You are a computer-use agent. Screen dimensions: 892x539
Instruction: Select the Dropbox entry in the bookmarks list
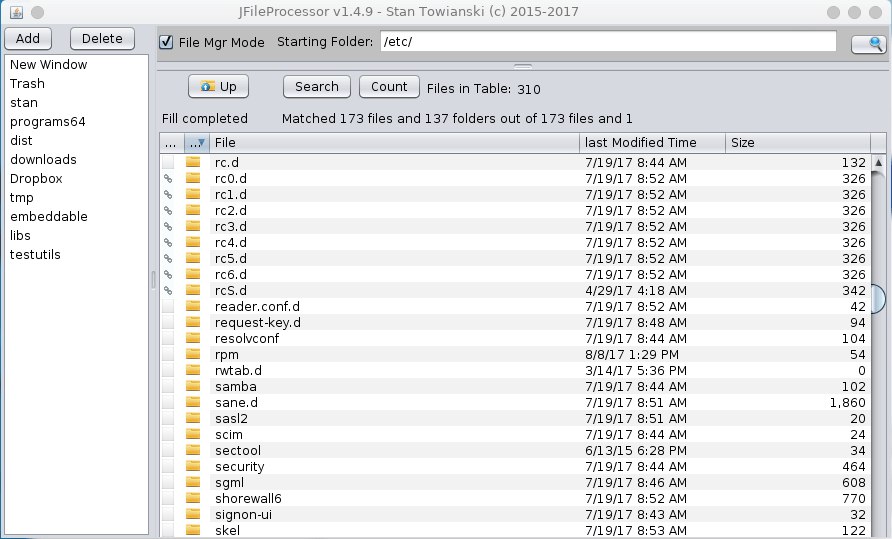[x=36, y=179]
